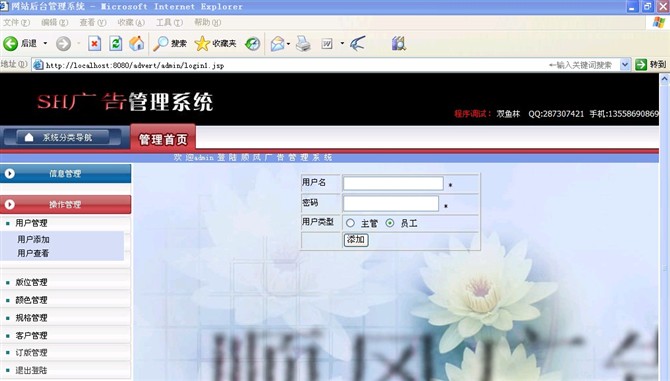Click arrow icon beside 操作管理

pos(9,205)
